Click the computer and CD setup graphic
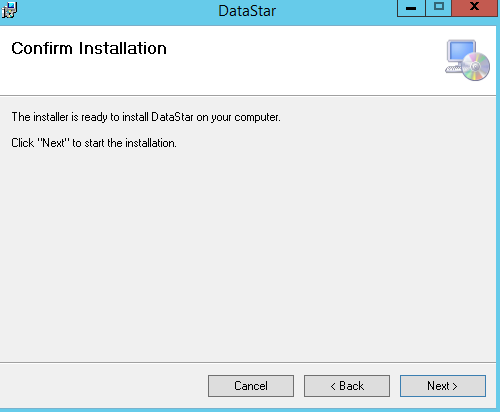This screenshot has width=500, height=412. pyautogui.click(x=468, y=60)
